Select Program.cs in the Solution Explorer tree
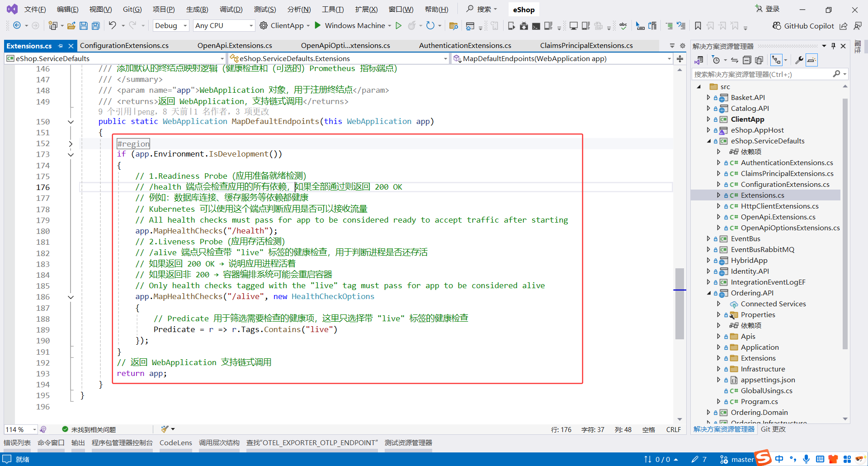The height and width of the screenshot is (466, 868). pos(759,401)
